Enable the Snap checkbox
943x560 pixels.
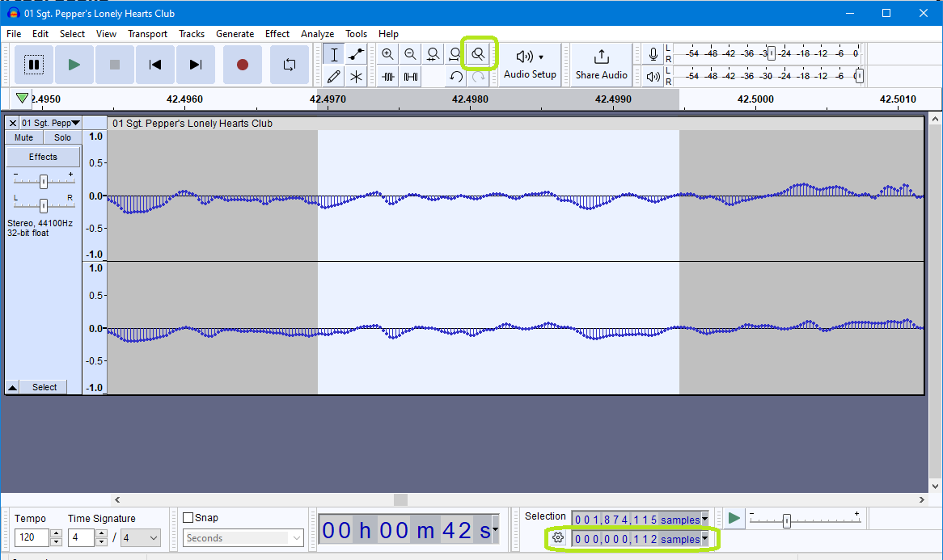[x=188, y=518]
